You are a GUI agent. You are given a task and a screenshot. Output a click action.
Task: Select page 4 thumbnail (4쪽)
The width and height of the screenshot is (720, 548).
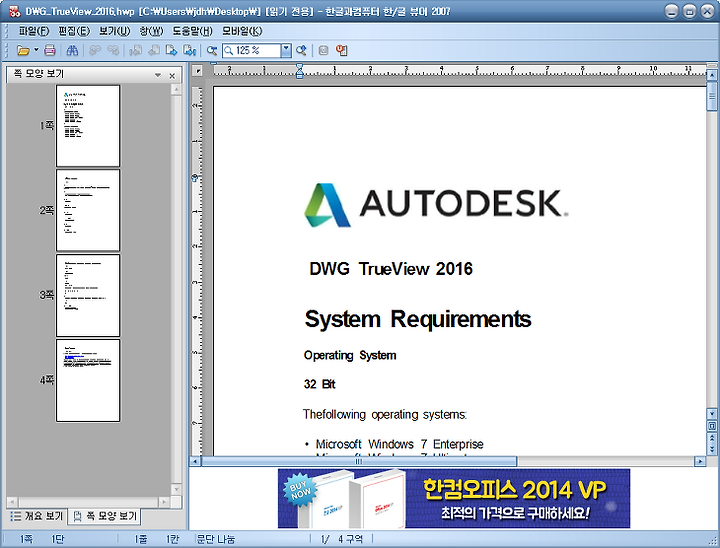(88, 380)
